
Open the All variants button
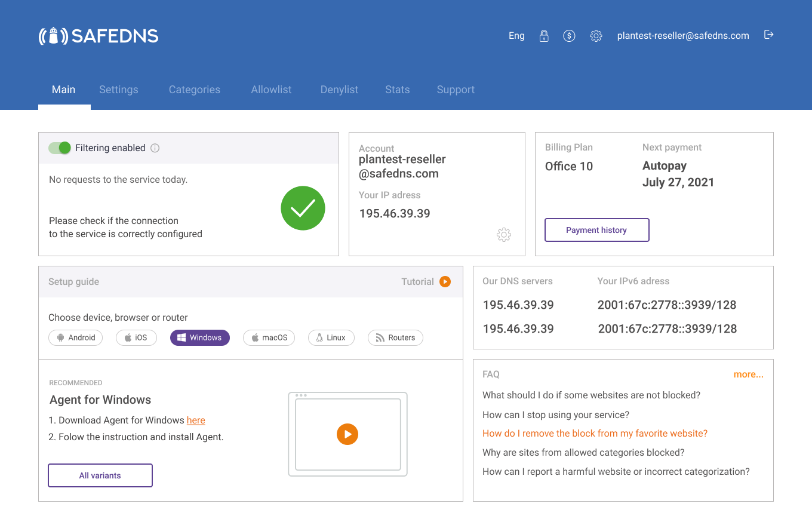pyautogui.click(x=100, y=475)
